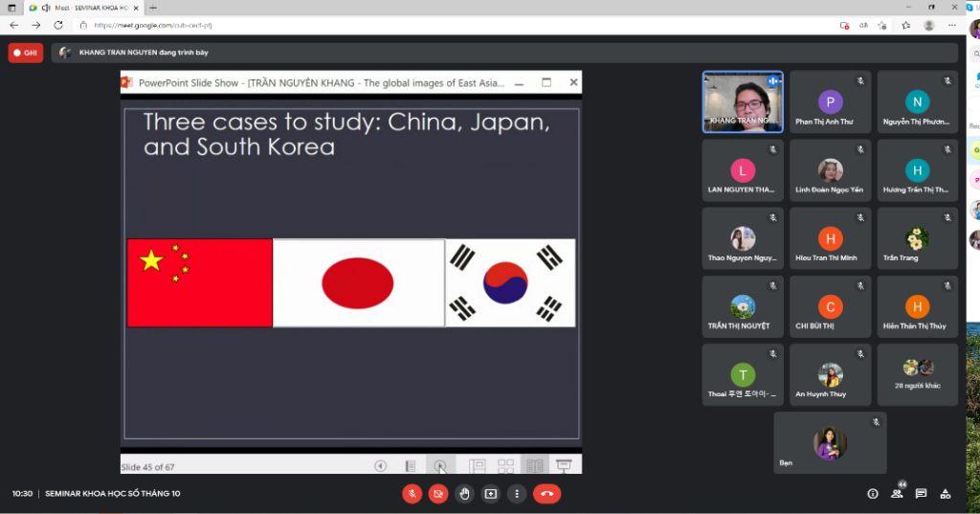Select the Hương Trần Thị Th... tile

918,170
